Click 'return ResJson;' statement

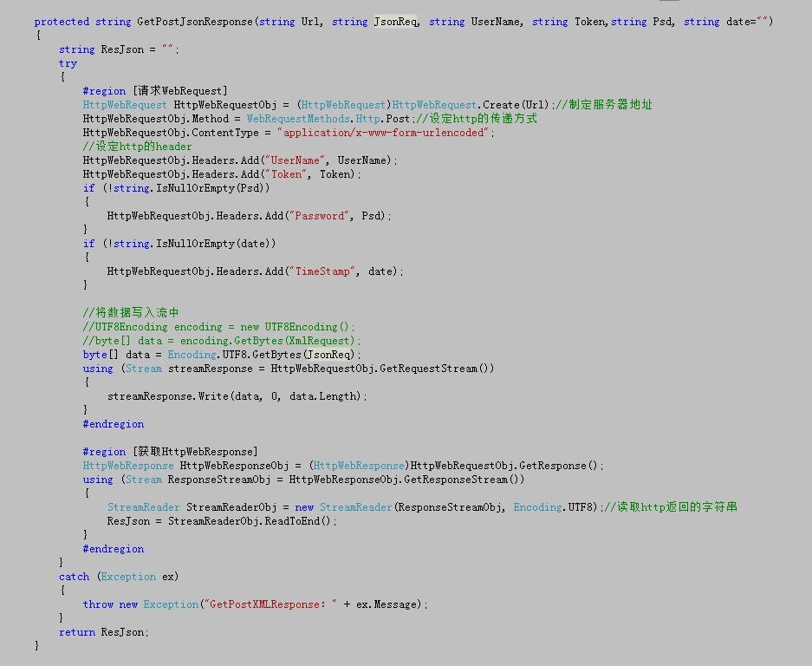[104, 632]
